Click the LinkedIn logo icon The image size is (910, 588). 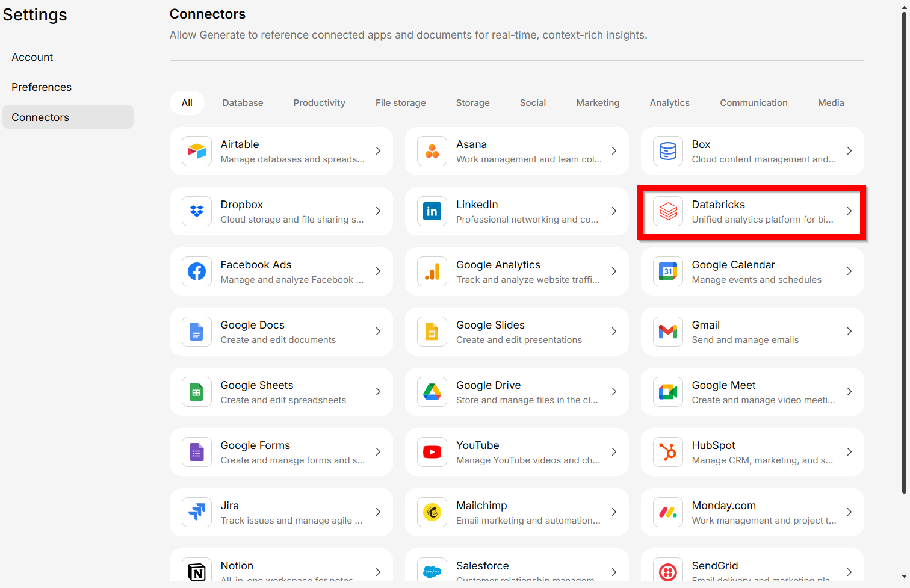(432, 211)
